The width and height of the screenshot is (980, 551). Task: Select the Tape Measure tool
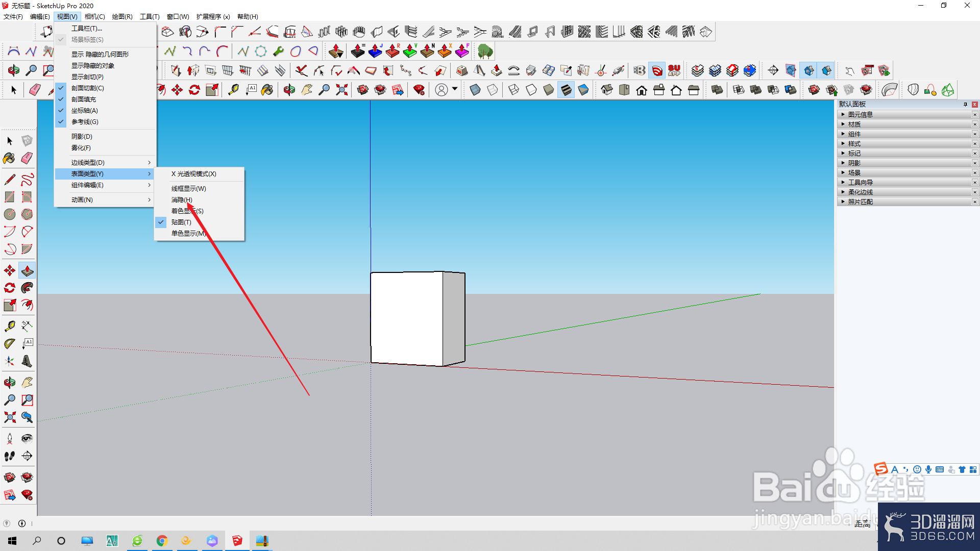click(9, 325)
